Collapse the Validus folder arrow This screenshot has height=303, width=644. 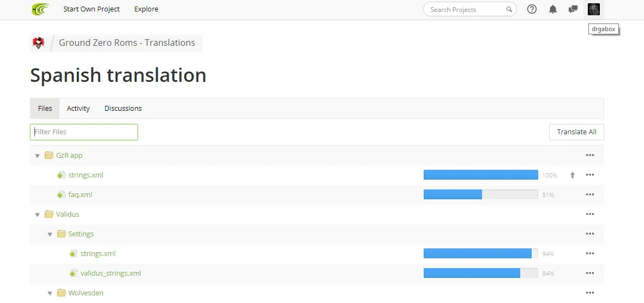[x=38, y=215]
